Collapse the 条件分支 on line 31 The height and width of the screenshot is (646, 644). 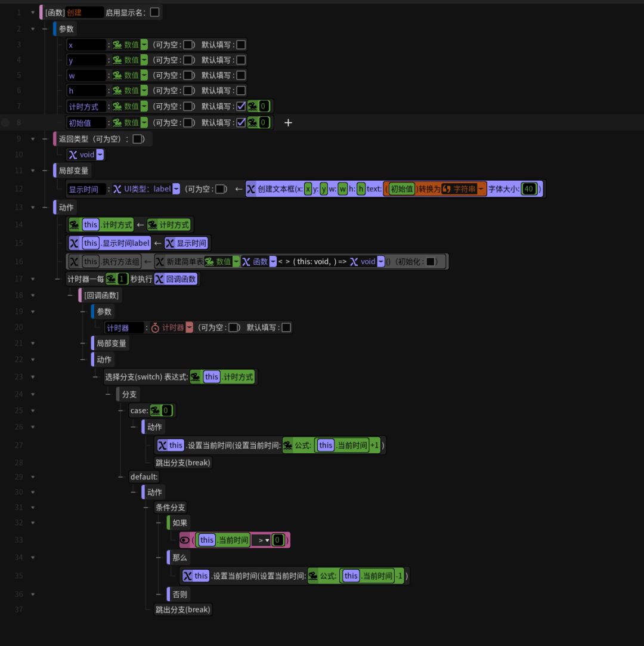(x=33, y=508)
